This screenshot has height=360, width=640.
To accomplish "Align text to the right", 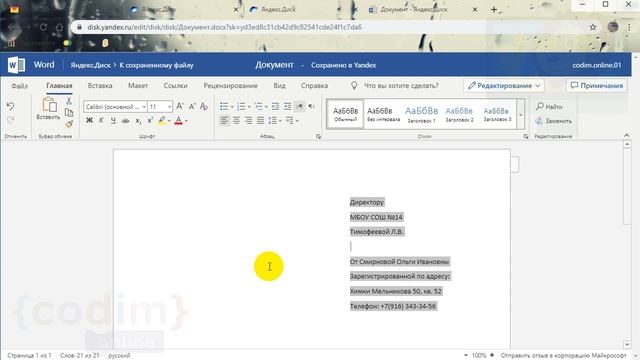I will tap(248, 120).
